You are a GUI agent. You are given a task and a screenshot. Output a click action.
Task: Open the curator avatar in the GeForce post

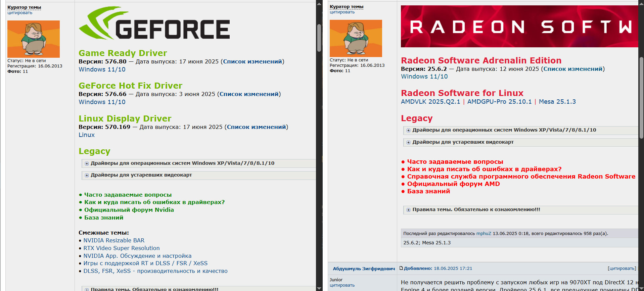coord(34,39)
